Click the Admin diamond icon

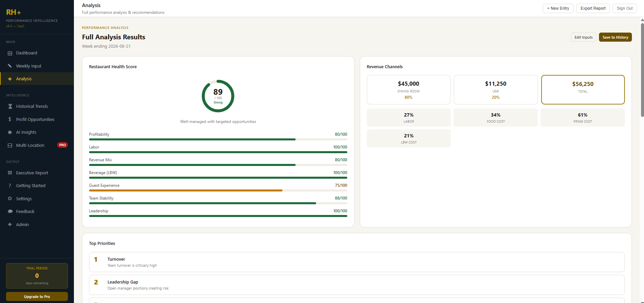click(x=10, y=224)
